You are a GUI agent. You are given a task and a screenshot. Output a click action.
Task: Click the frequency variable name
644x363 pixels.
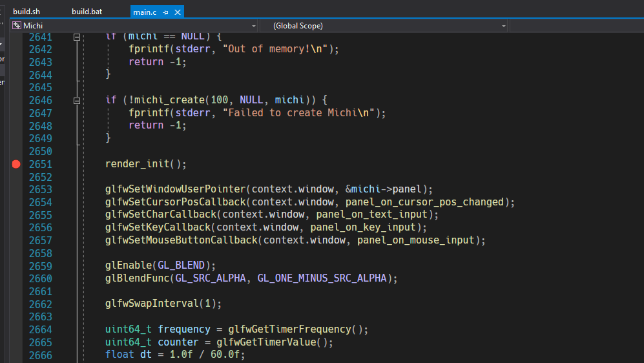pyautogui.click(x=184, y=329)
